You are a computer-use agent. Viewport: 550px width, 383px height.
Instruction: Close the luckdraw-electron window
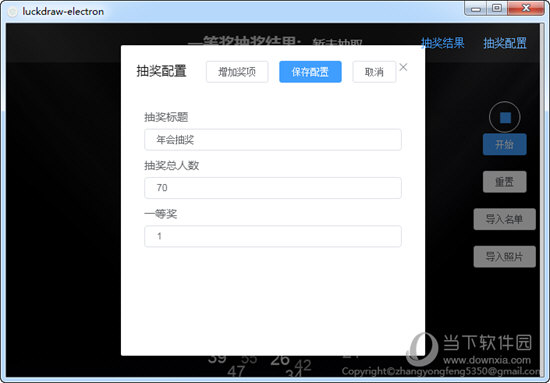[525, 8]
